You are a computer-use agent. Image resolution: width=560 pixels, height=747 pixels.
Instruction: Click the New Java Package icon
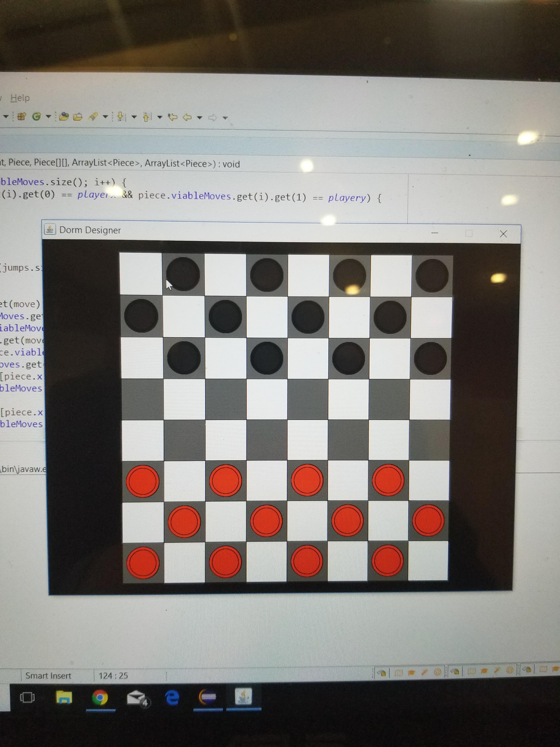pyautogui.click(x=22, y=117)
